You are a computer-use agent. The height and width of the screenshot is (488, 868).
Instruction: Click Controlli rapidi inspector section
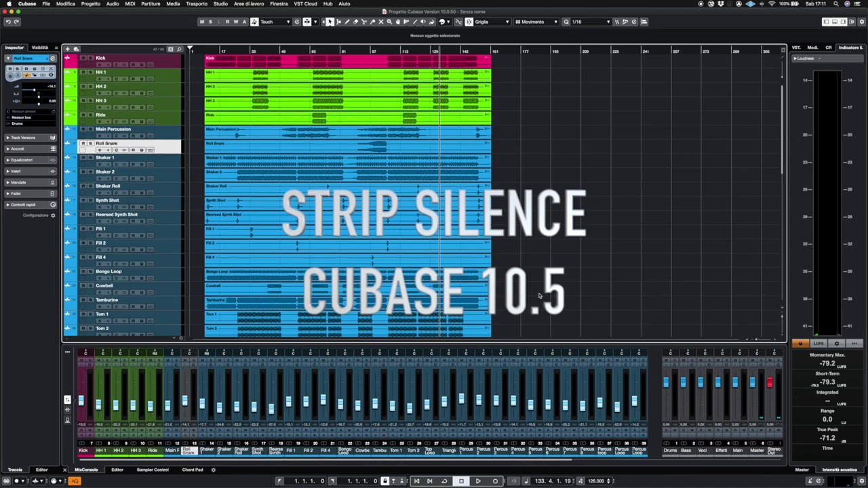pyautogui.click(x=31, y=205)
